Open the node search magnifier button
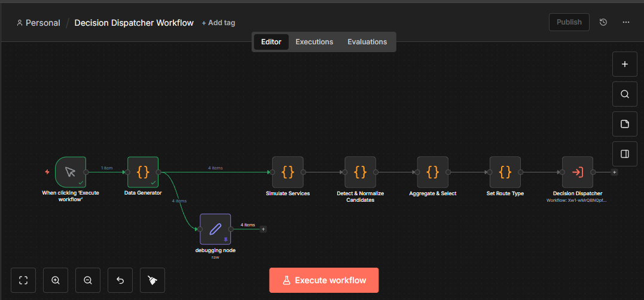The height and width of the screenshot is (300, 644). click(x=625, y=94)
